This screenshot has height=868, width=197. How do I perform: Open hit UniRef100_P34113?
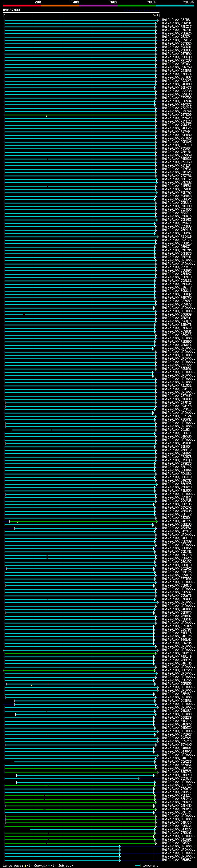177,389
